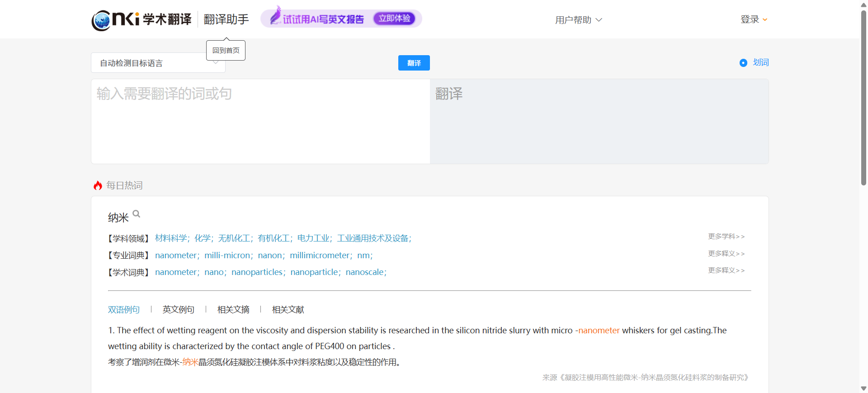Click the translation text input area

point(260,121)
